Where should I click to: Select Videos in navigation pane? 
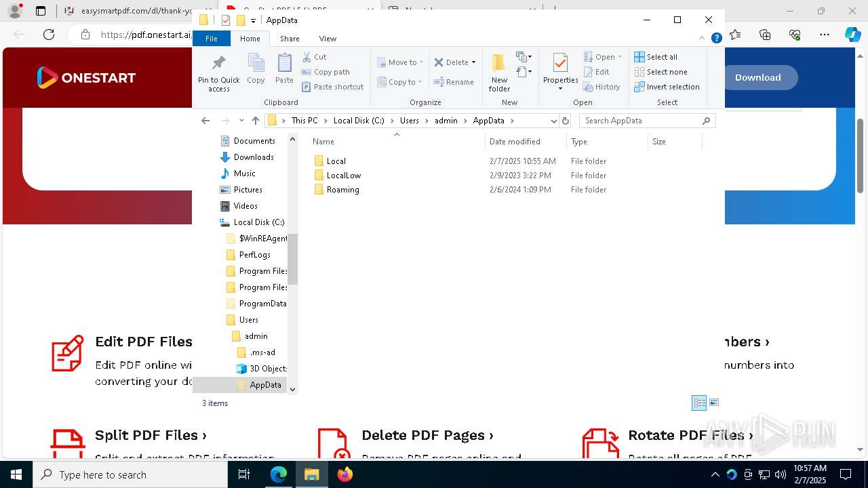click(239, 206)
